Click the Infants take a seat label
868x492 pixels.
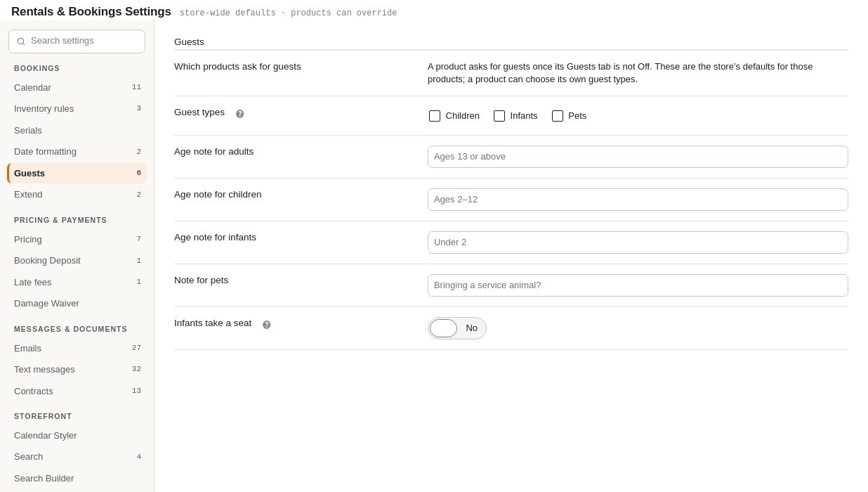(213, 323)
